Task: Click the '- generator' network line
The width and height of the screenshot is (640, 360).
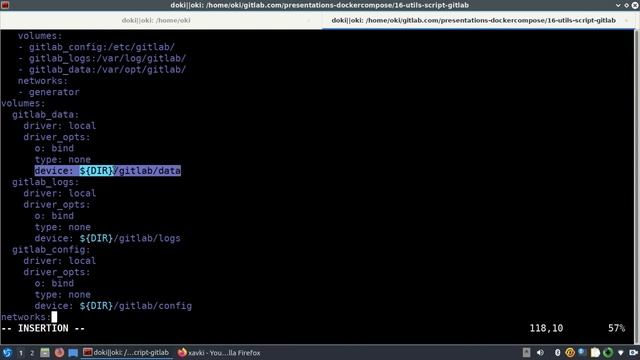Action: (x=49, y=92)
